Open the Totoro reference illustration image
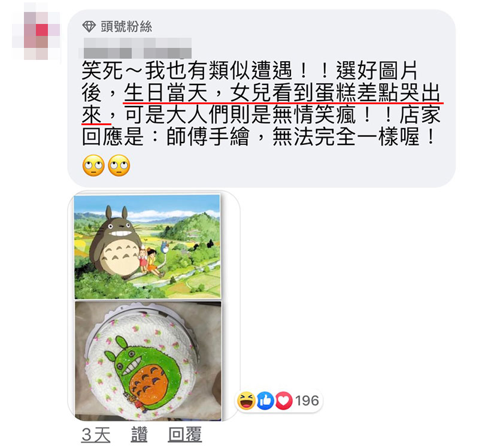This screenshot has height=448, width=479. click(147, 247)
